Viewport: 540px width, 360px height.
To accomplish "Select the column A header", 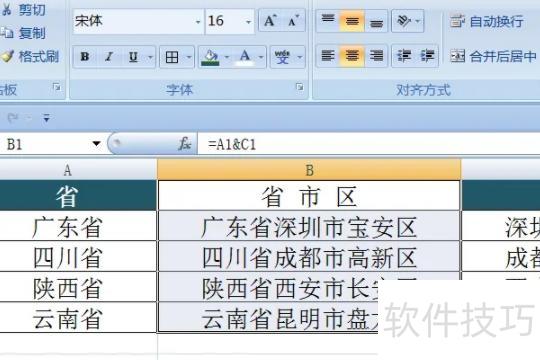I will (78, 170).
